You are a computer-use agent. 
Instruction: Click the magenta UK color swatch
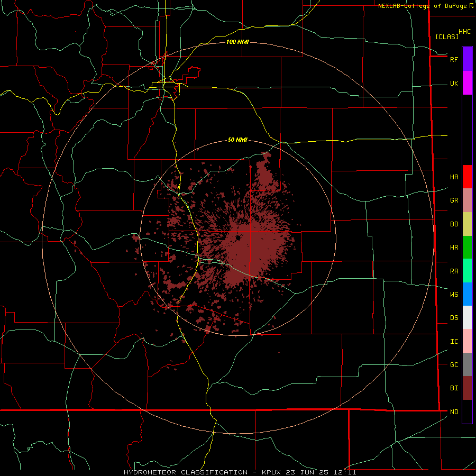[x=467, y=83]
